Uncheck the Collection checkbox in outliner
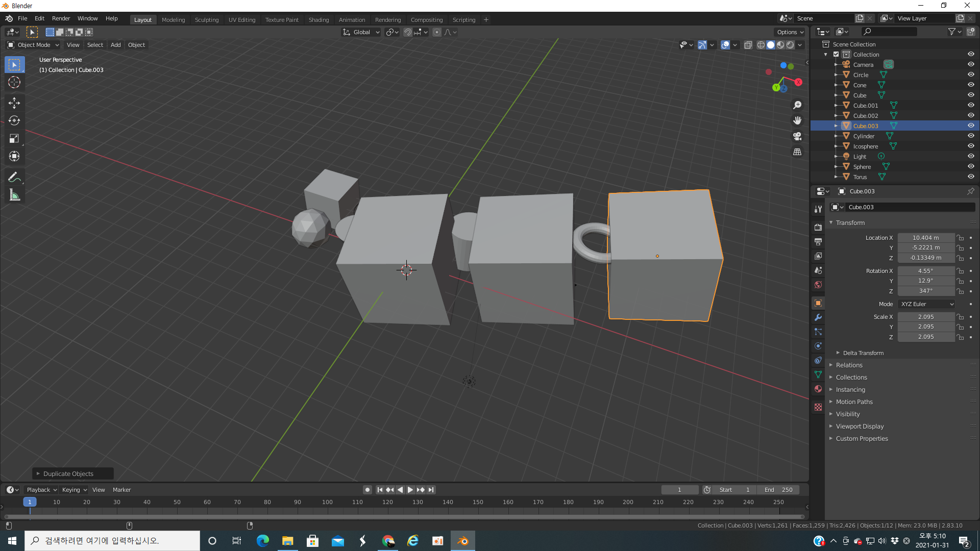 coord(836,55)
